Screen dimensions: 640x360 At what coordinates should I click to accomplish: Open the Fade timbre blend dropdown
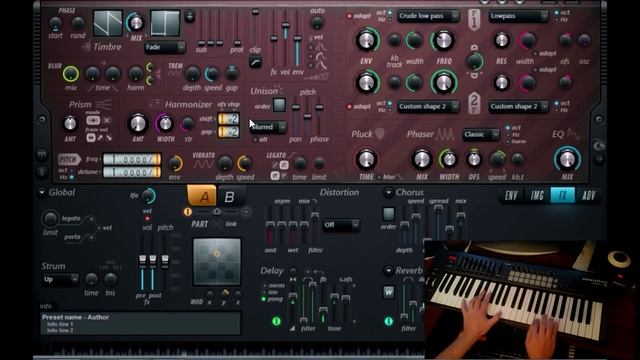pos(164,47)
